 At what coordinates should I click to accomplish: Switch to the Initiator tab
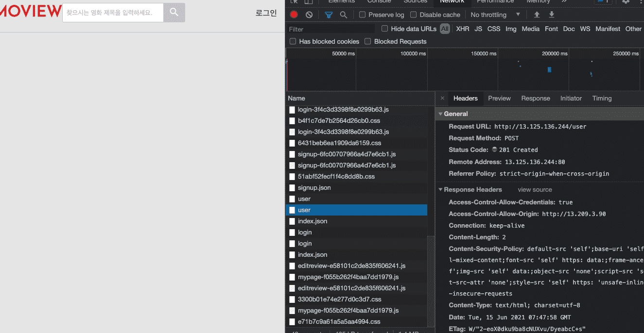point(571,98)
